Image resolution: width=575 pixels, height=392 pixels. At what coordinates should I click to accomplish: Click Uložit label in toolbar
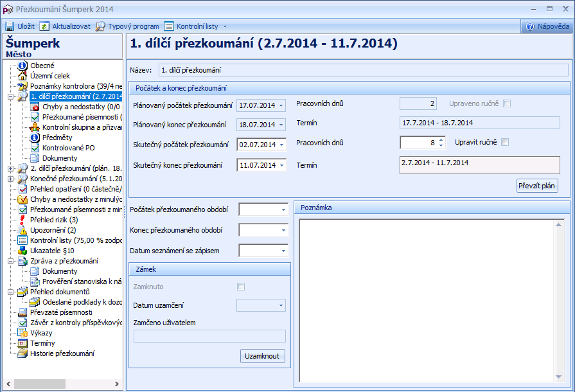[x=26, y=26]
